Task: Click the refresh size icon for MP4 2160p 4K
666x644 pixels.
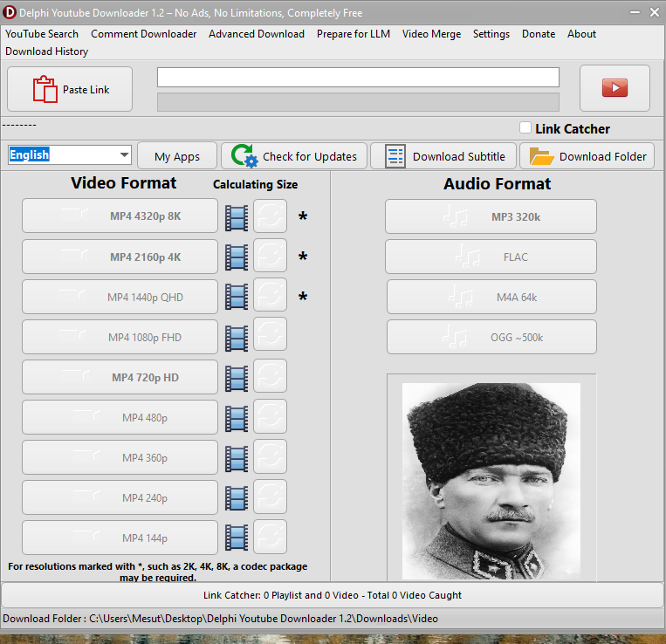Action: (270, 255)
